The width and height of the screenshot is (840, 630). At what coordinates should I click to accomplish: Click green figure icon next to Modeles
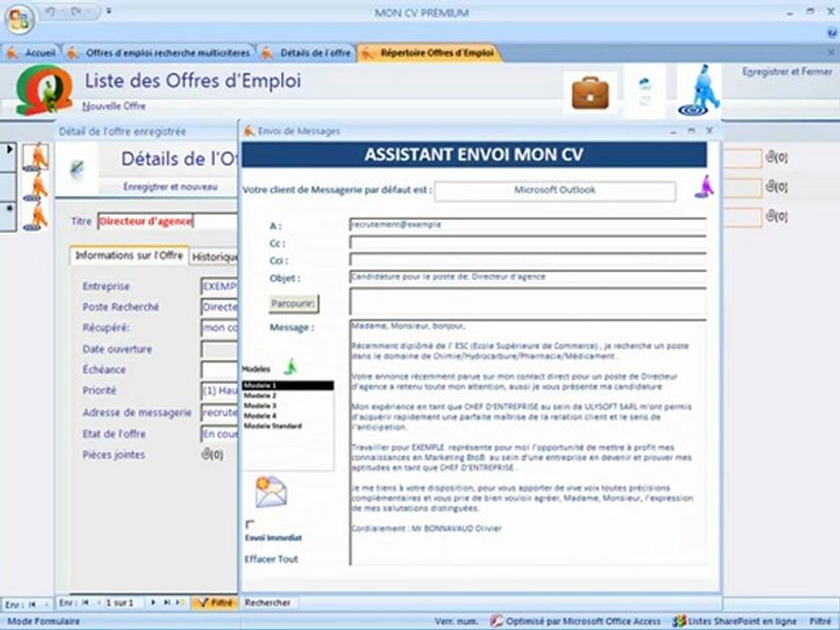[290, 367]
